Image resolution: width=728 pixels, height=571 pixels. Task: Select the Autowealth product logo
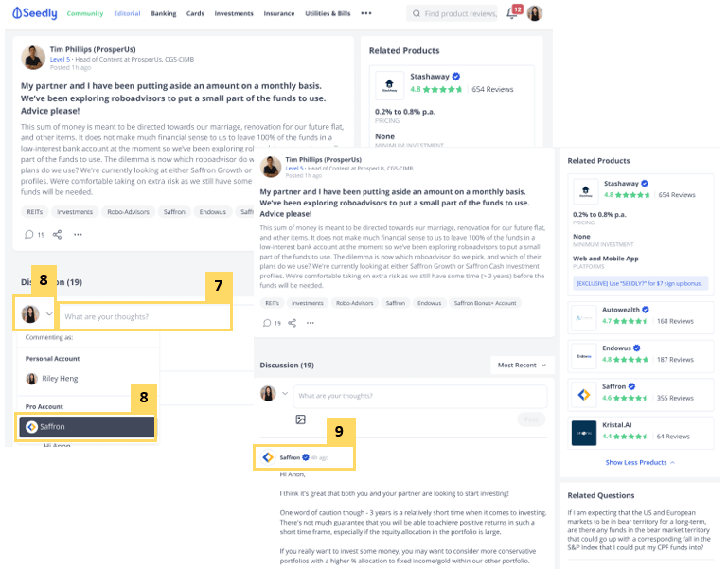[x=584, y=316]
